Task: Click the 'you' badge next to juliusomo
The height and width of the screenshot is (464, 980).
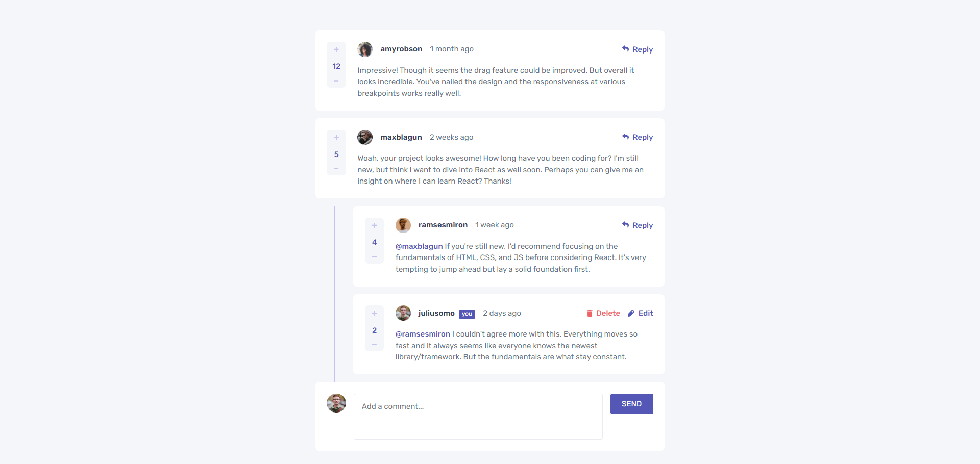Action: pyautogui.click(x=467, y=314)
